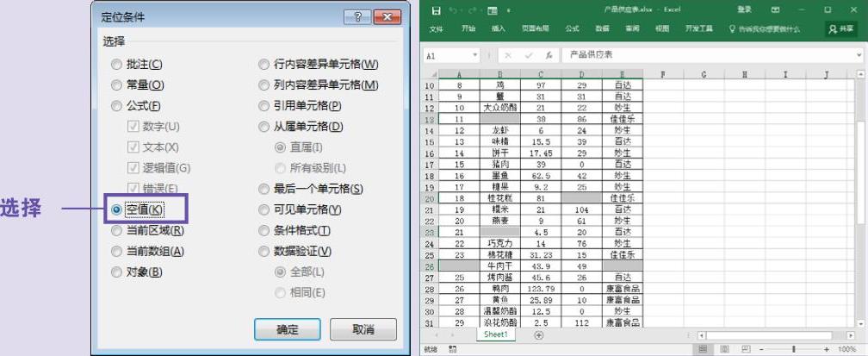Select the Sheet1 worksheet tab

[495, 334]
